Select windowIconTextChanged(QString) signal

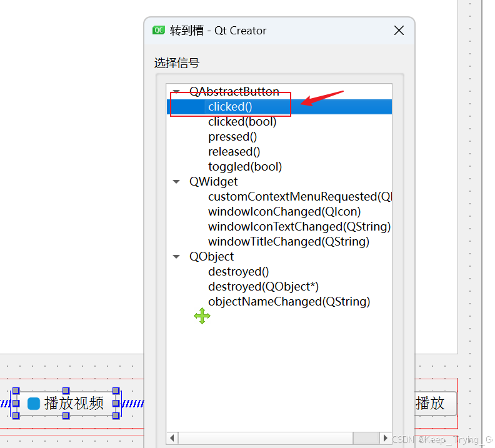point(299,227)
